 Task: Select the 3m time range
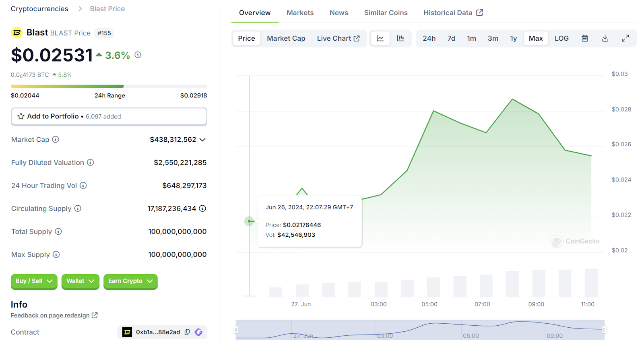tap(493, 38)
